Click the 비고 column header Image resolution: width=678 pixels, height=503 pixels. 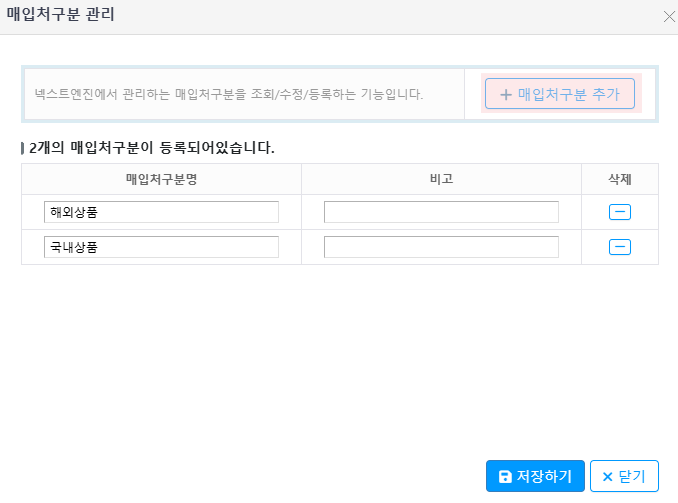coord(441,179)
